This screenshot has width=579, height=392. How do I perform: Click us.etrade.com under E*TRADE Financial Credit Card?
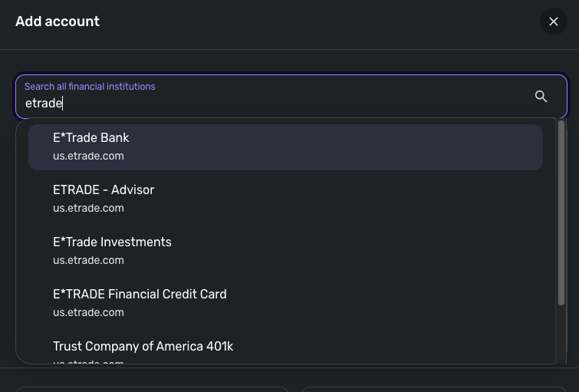click(88, 313)
